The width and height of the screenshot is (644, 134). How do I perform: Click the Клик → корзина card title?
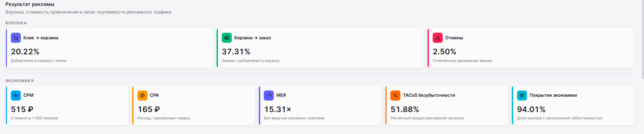pyautogui.click(x=41, y=38)
